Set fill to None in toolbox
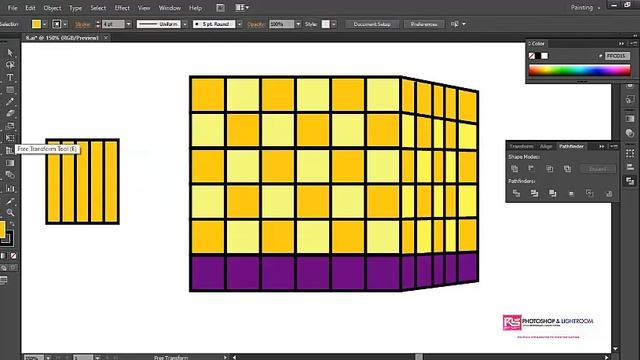Screen dimensions: 640x360 13,256
